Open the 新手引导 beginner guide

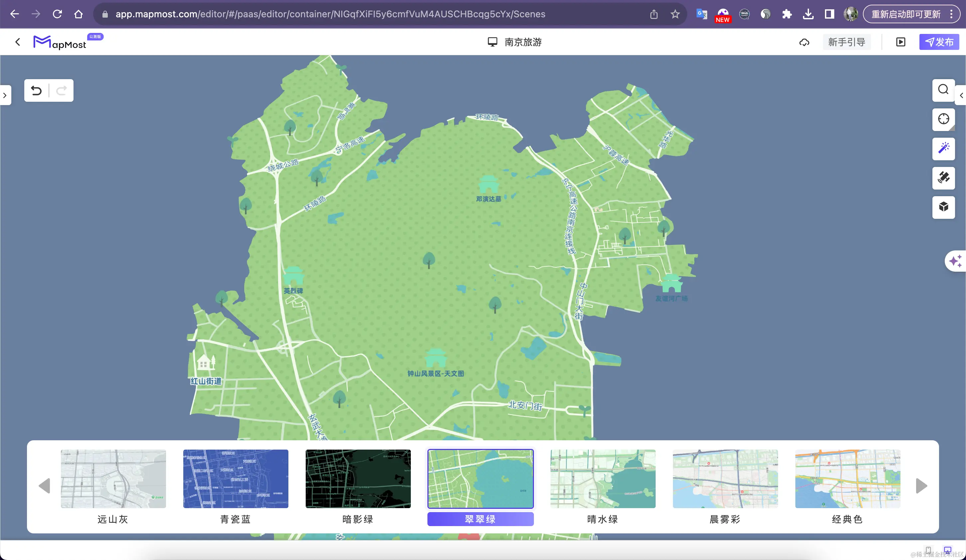847,42
